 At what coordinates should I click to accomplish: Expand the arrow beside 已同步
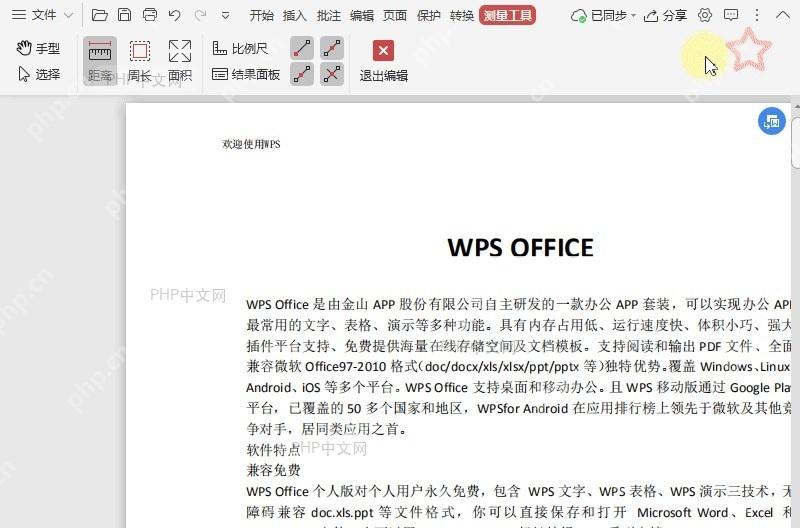click(633, 16)
